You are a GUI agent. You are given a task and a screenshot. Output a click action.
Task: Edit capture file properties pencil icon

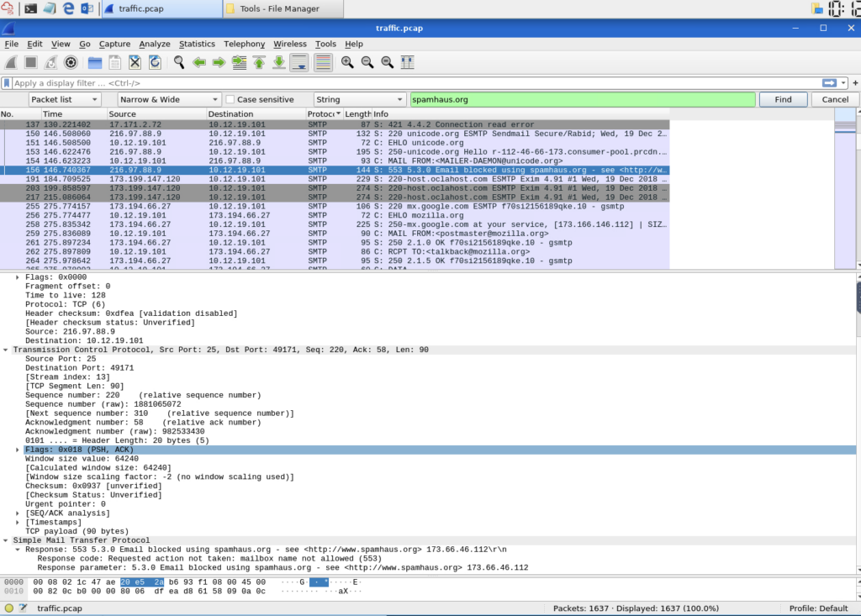click(x=23, y=608)
